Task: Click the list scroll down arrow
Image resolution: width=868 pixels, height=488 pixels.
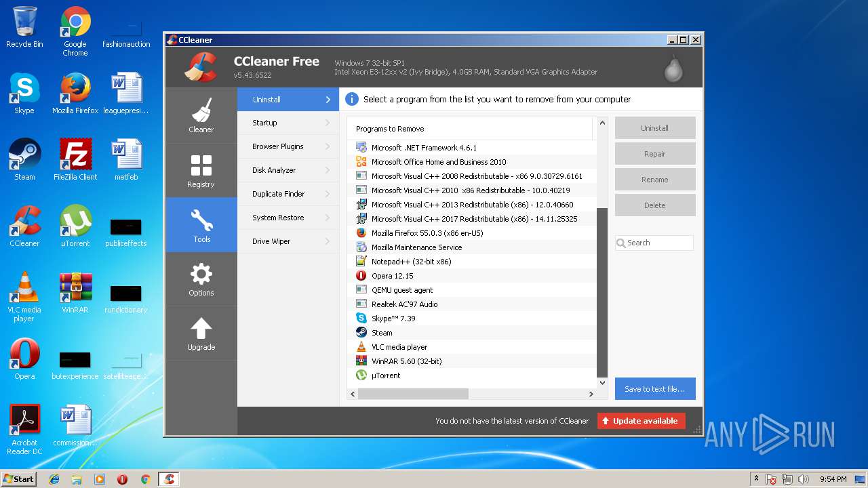Action: point(601,383)
